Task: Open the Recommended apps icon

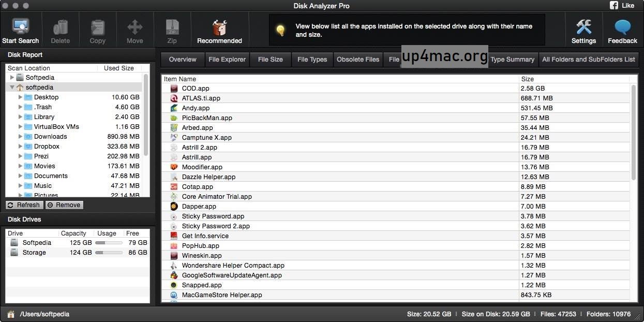Action: (x=219, y=26)
